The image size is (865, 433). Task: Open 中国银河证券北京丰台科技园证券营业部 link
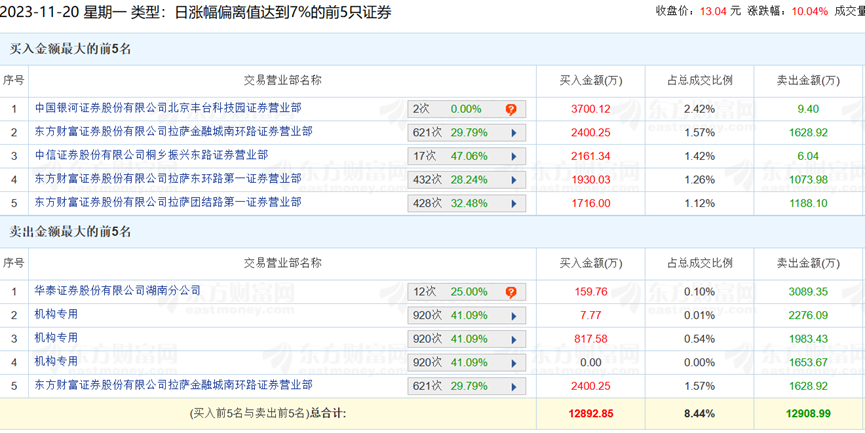168,108
